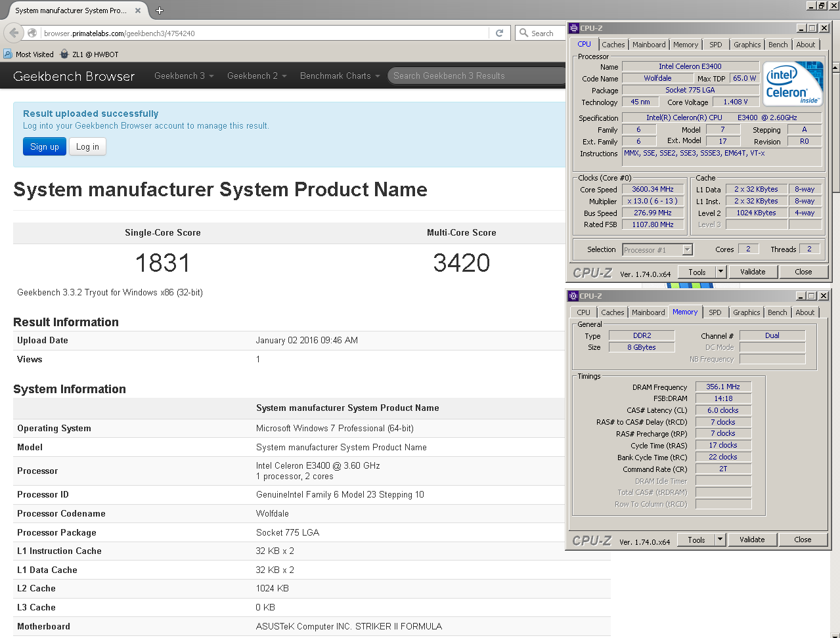Click the Sign up button

point(45,146)
